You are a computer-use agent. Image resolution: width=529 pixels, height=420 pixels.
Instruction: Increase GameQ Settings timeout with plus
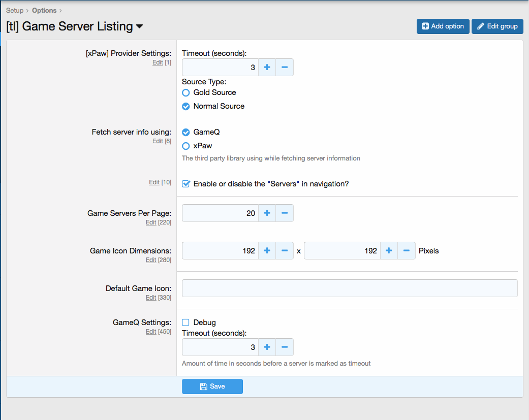pos(267,347)
